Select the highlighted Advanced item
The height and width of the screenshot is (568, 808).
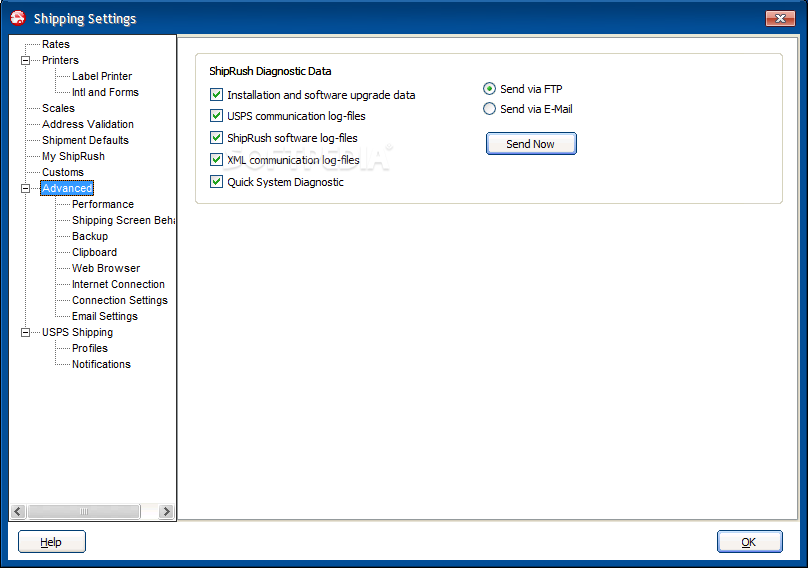tap(67, 188)
